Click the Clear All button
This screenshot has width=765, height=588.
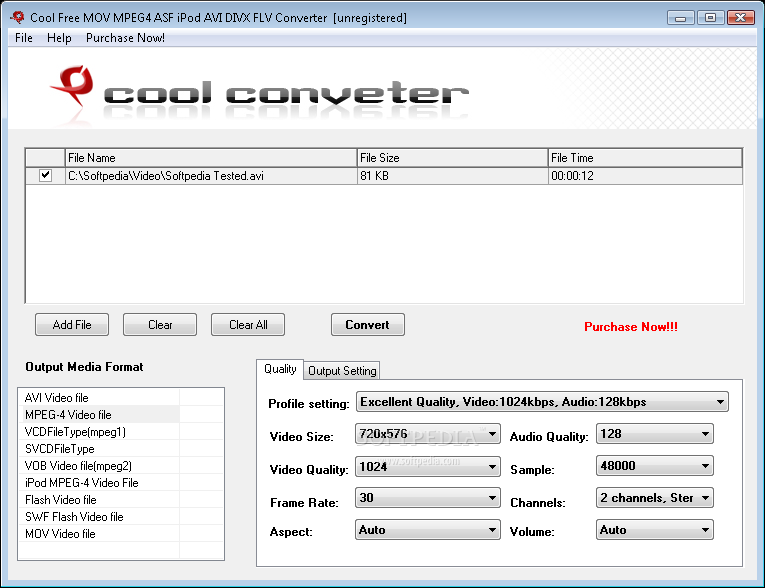coord(248,324)
